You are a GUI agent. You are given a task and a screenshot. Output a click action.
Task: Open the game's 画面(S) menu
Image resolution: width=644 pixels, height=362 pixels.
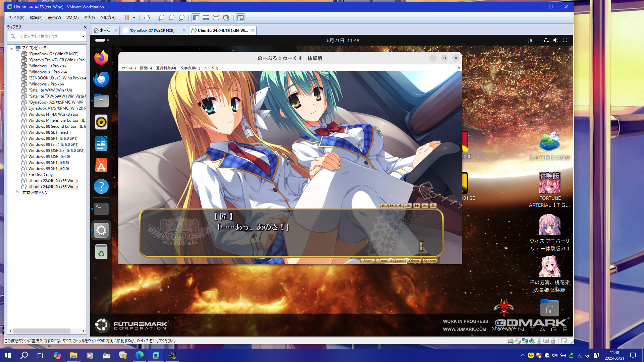(146, 68)
